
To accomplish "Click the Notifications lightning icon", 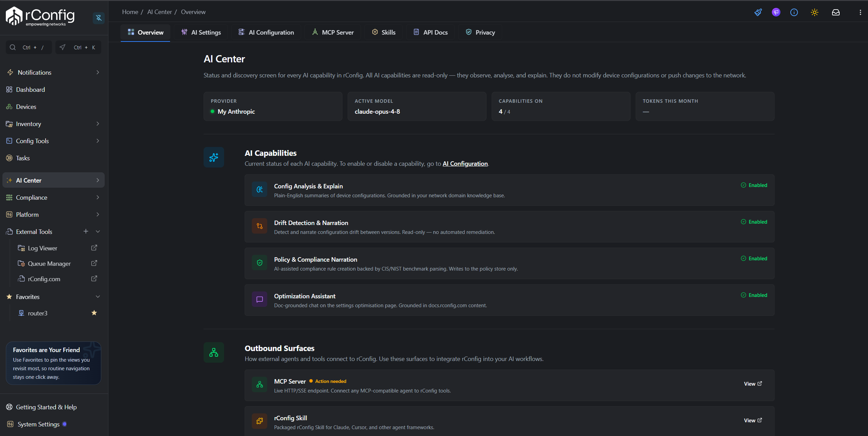I will click(10, 72).
